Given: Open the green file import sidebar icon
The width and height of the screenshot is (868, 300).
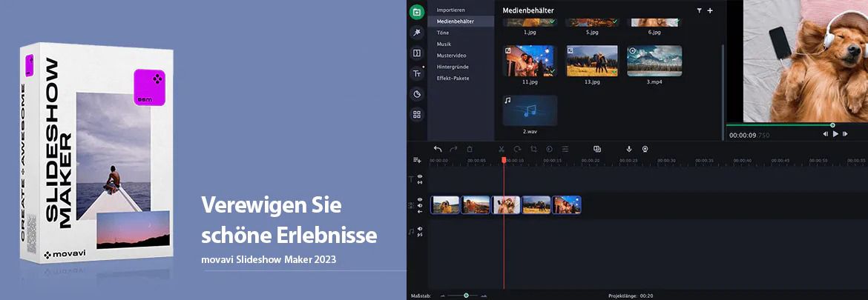Looking at the screenshot, I should click(x=417, y=12).
